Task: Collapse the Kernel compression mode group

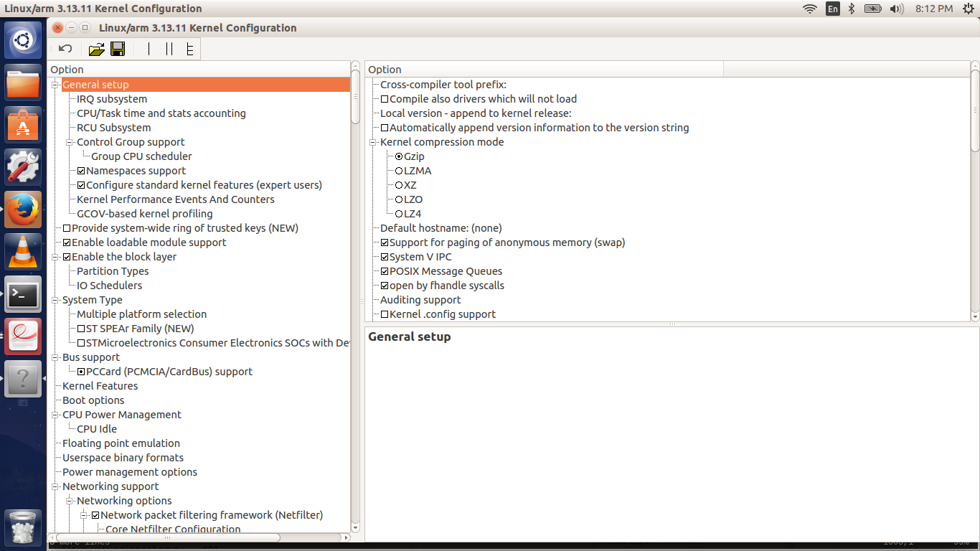Action: 373,142
